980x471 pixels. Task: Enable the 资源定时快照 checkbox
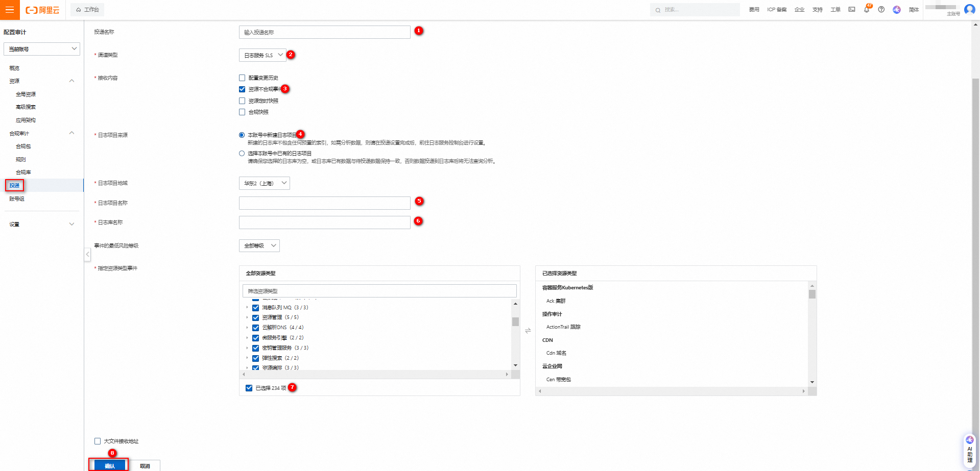(242, 101)
